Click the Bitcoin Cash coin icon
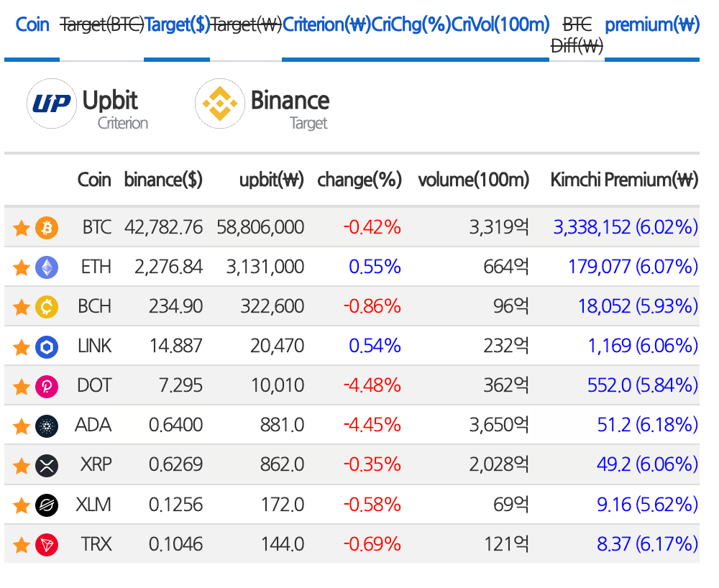Image resolution: width=719 pixels, height=588 pixels. tap(46, 306)
